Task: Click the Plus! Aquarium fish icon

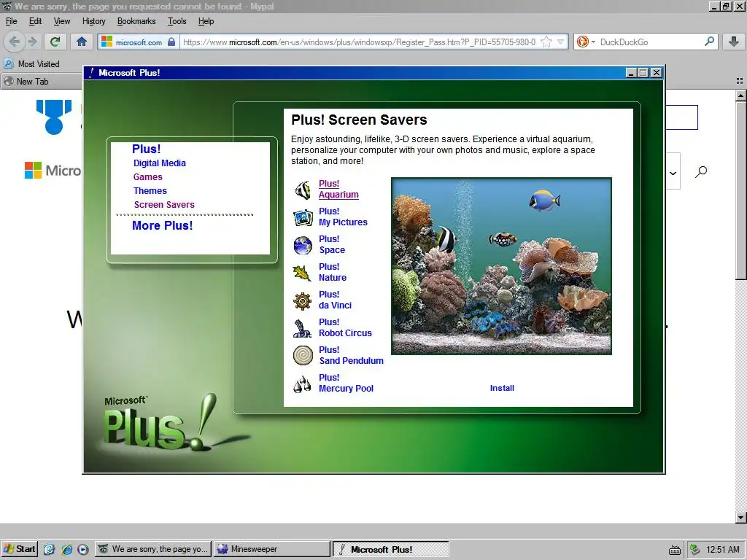Action: [303, 190]
